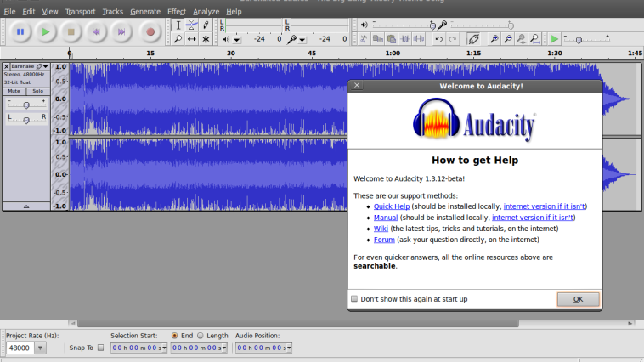Screen dimensions: 644x362
Task: Adjust the track pan L/R slider
Action: (26, 119)
